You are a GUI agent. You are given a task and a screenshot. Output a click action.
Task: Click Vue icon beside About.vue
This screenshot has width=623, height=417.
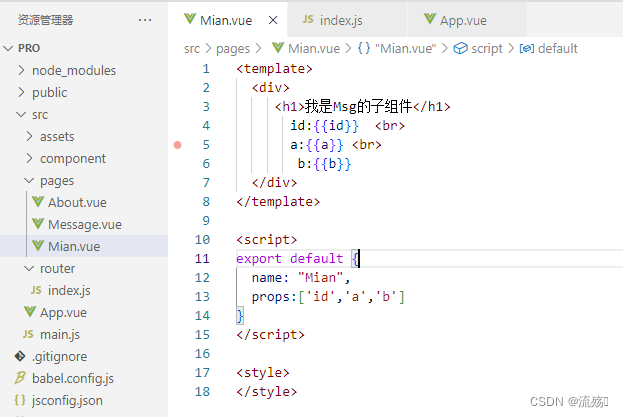point(38,202)
